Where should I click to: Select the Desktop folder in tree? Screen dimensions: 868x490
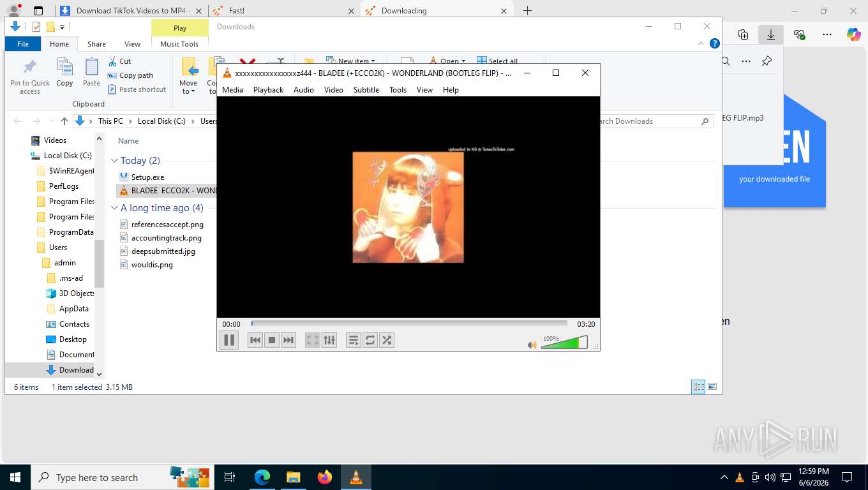click(x=73, y=339)
